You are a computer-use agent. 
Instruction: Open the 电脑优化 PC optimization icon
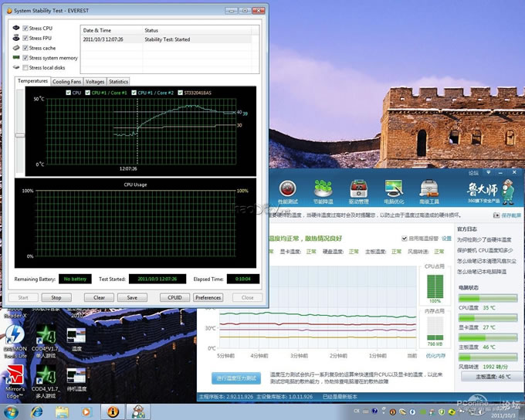pyautogui.click(x=395, y=189)
